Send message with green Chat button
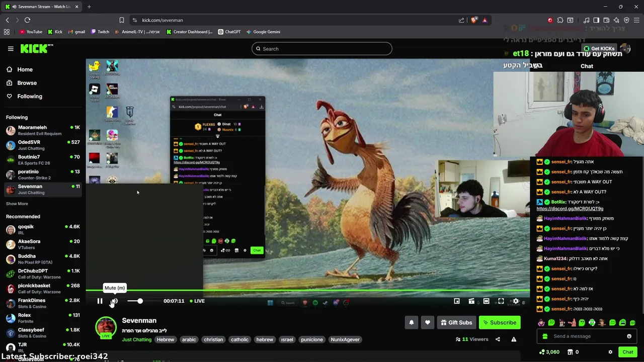Screen dimensions: 644x362 [x=627, y=352]
